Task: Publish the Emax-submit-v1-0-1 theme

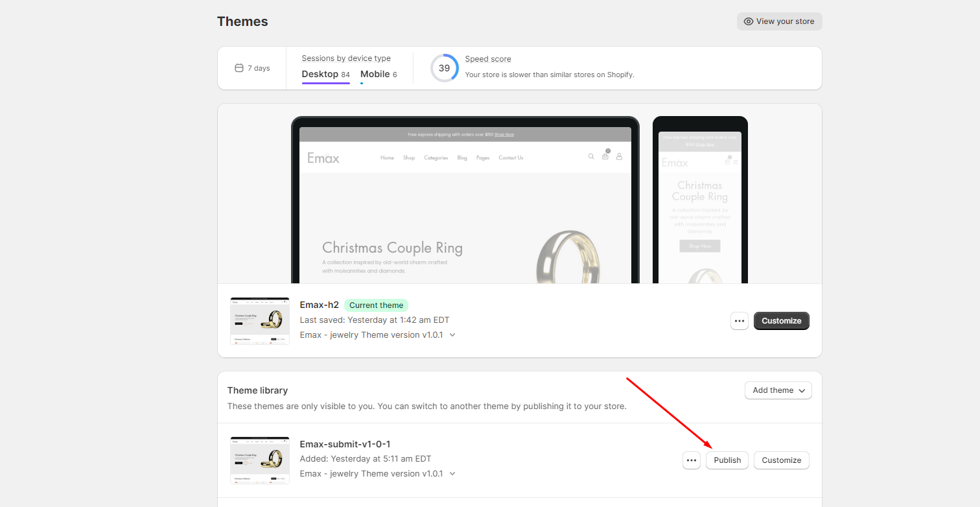Action: click(727, 460)
